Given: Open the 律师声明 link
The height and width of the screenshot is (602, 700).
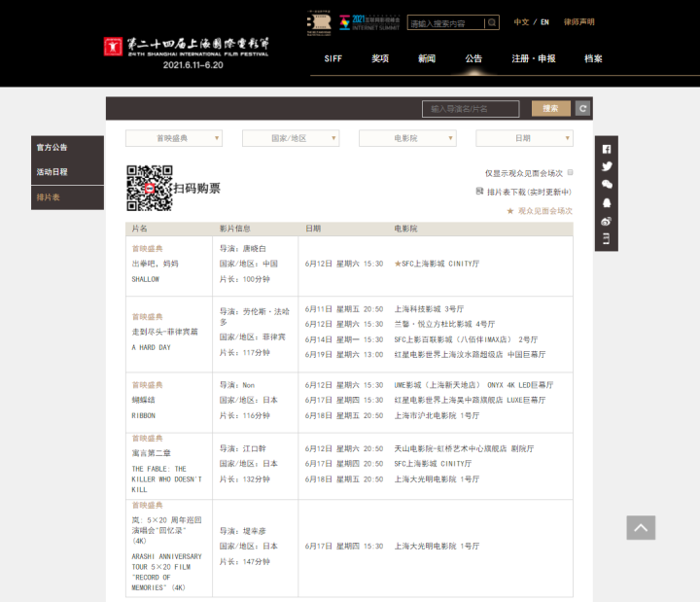Looking at the screenshot, I should pyautogui.click(x=579, y=22).
